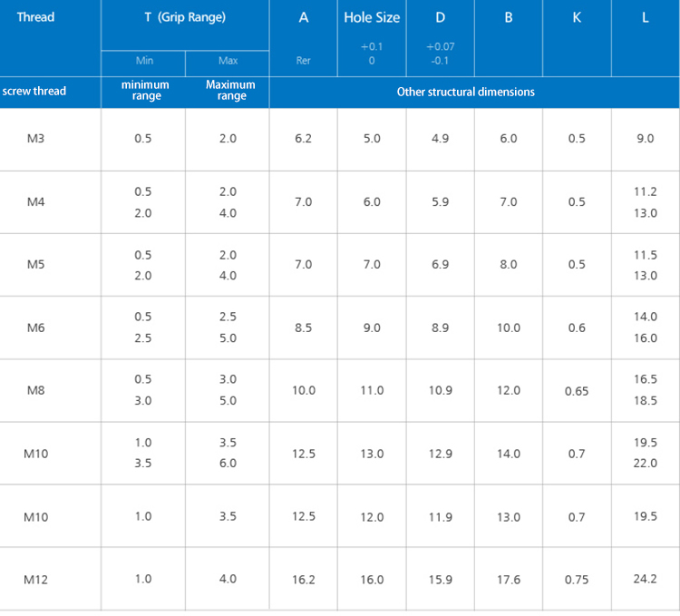Select the minimum range header cell
Image resolution: width=680 pixels, height=616 pixels.
[145, 91]
